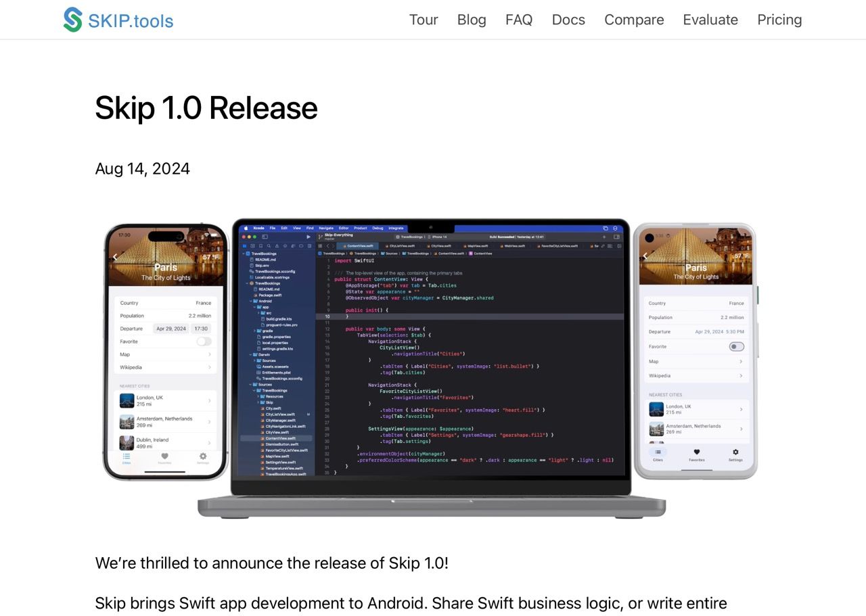Open the Map row chevron on the iPhone
This screenshot has height=616, width=866.
(209, 354)
